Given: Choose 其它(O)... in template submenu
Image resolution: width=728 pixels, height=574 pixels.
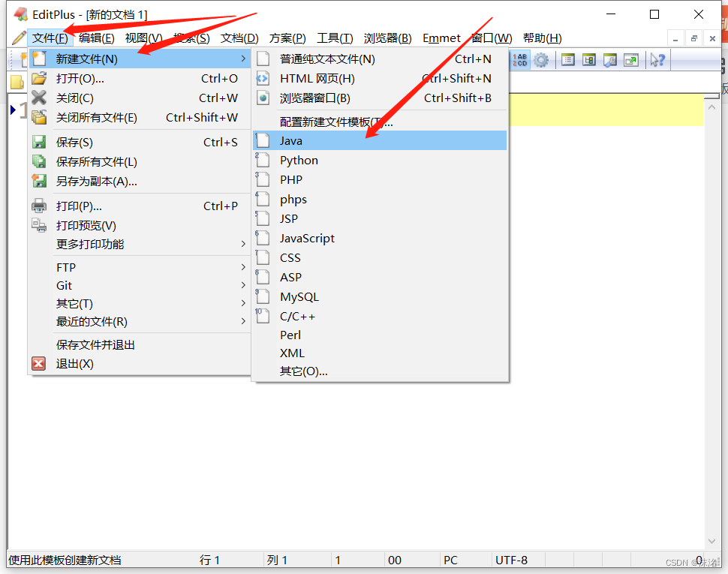Looking at the screenshot, I should click(x=380, y=371).
